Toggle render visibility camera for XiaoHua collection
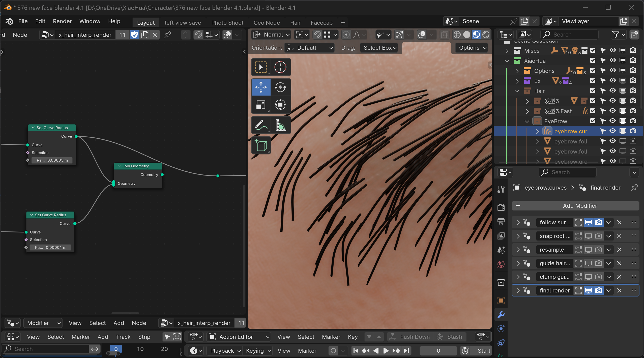Screen dimensions: 644x358 pos(633,61)
